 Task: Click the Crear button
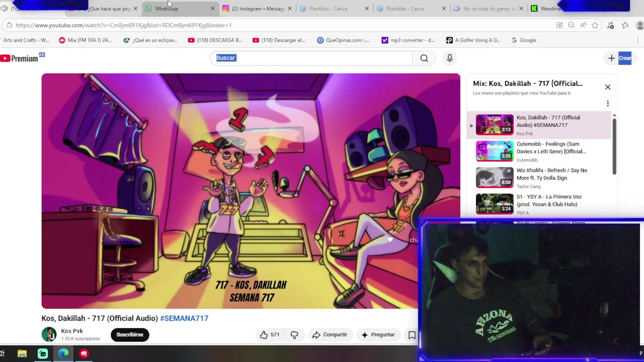point(619,58)
